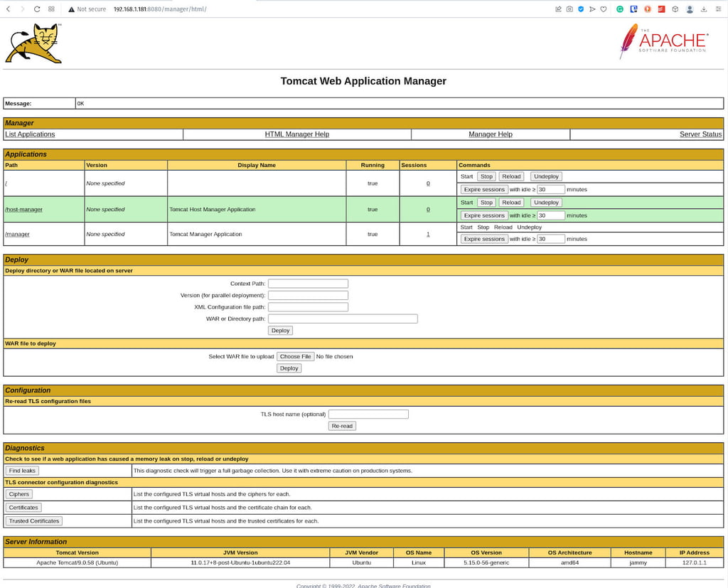Open browser easy setup menu icon
The width and height of the screenshot is (728, 588).
[x=718, y=9]
